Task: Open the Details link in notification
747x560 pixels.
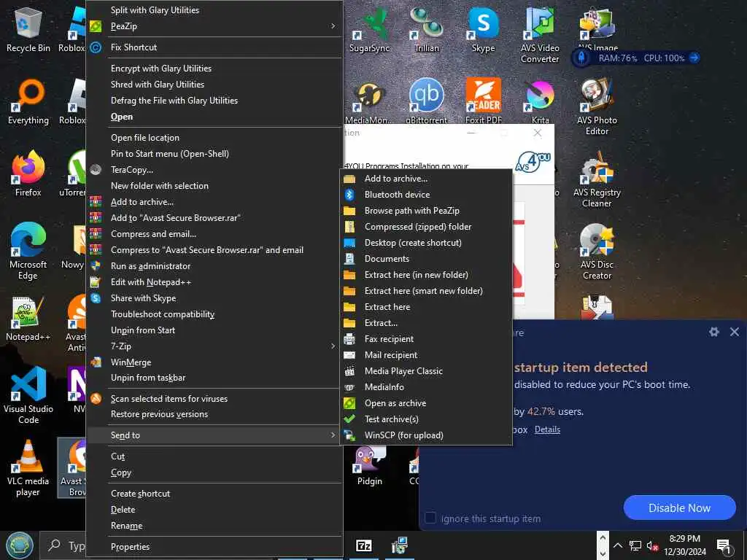Action: 547,429
